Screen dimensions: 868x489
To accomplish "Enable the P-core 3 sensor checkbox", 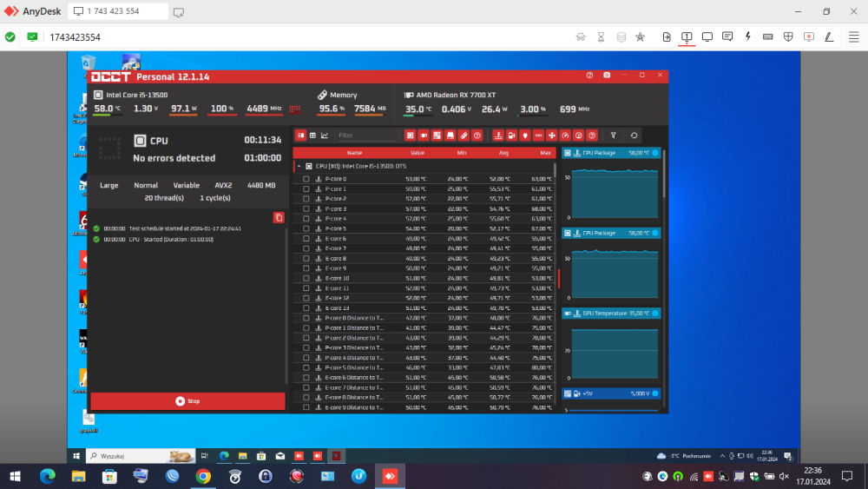I will pyautogui.click(x=306, y=208).
